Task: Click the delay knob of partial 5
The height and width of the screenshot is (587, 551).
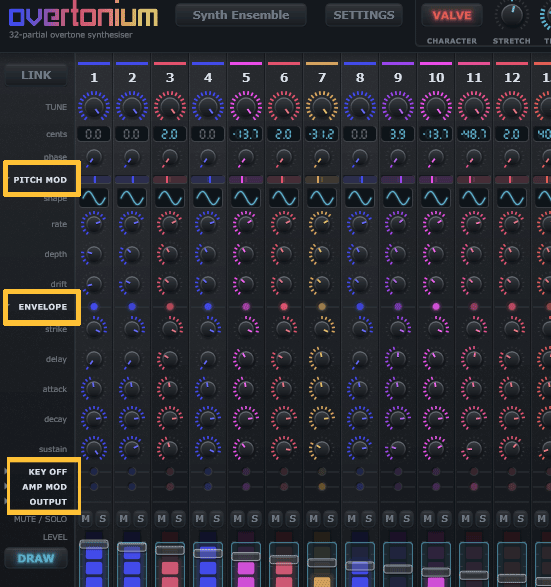Action: click(x=246, y=359)
